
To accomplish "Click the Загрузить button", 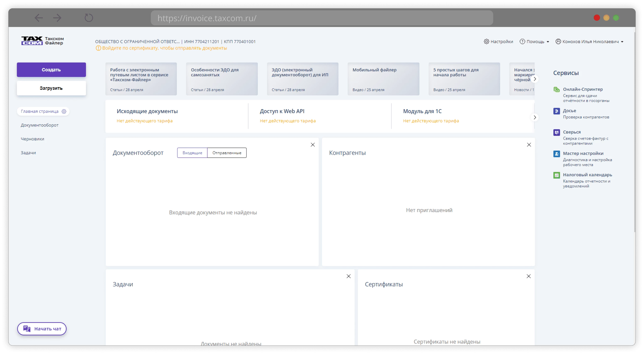I will (x=51, y=88).
